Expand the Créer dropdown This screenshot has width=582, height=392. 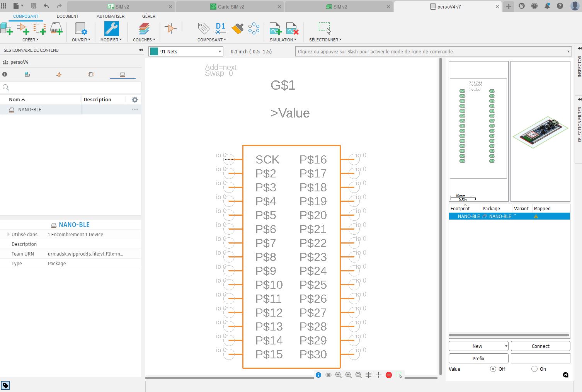pyautogui.click(x=37, y=39)
